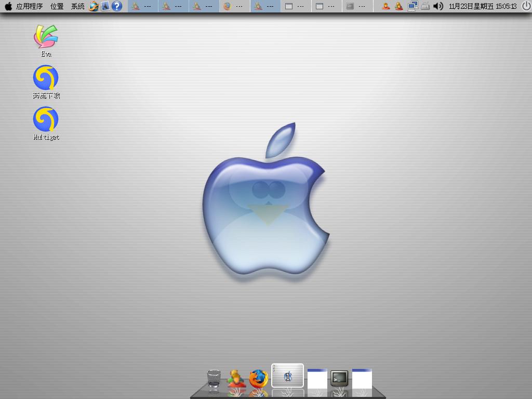Click the power button in top panel
The width and height of the screenshot is (532, 399).
526,6
